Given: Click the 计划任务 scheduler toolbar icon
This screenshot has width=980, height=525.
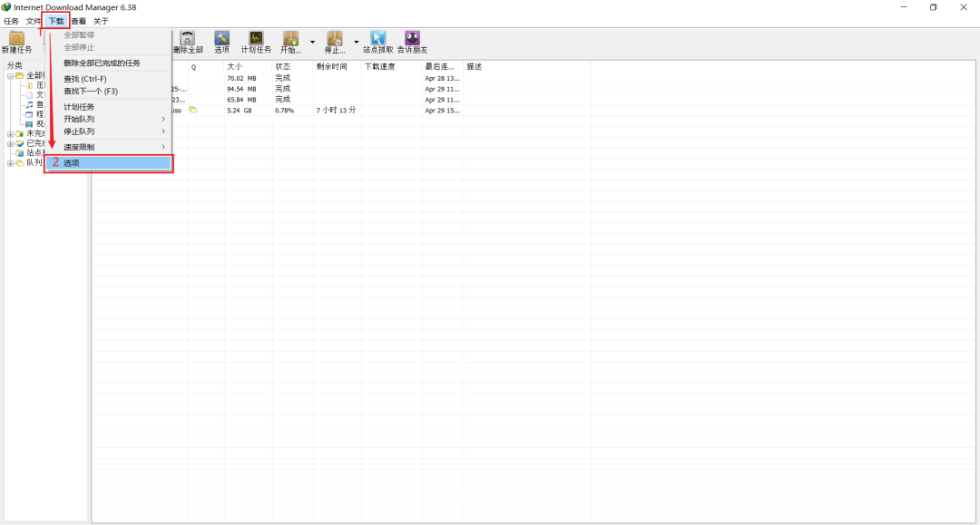Looking at the screenshot, I should [256, 38].
